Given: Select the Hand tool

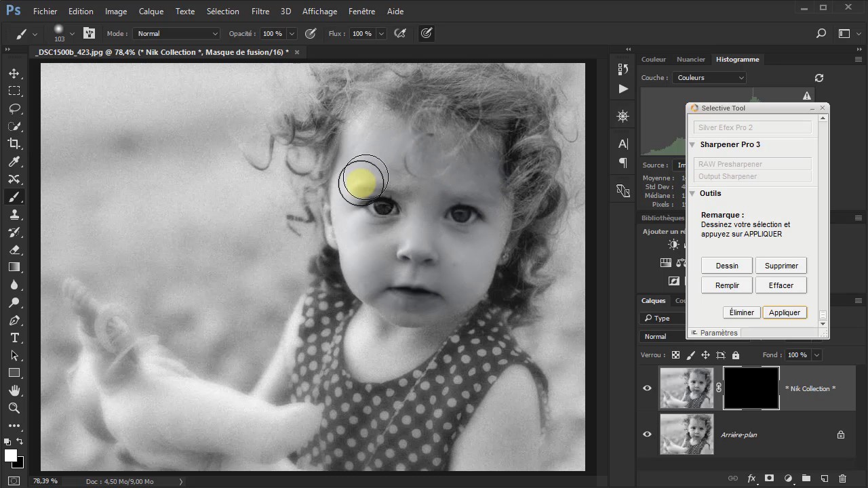Looking at the screenshot, I should pyautogui.click(x=14, y=390).
